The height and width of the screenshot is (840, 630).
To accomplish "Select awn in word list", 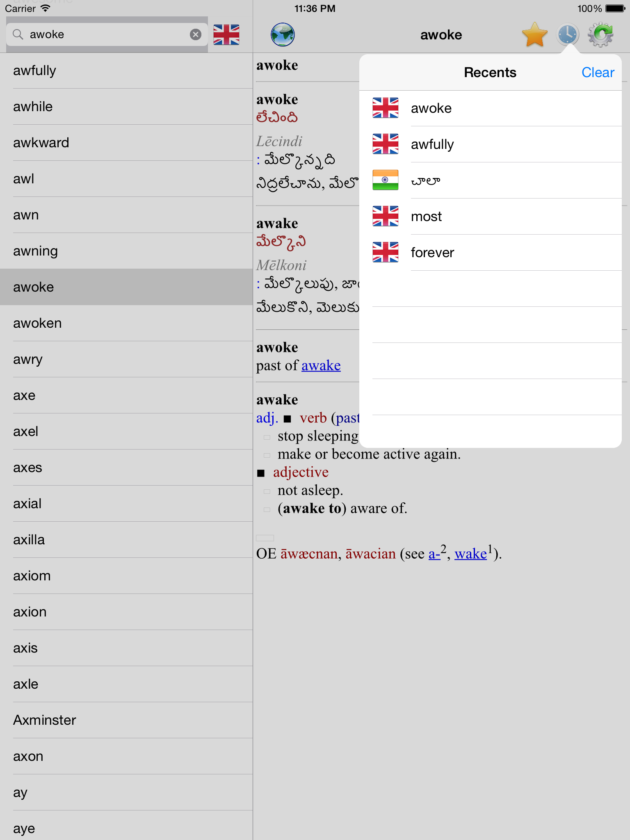I will tap(126, 215).
